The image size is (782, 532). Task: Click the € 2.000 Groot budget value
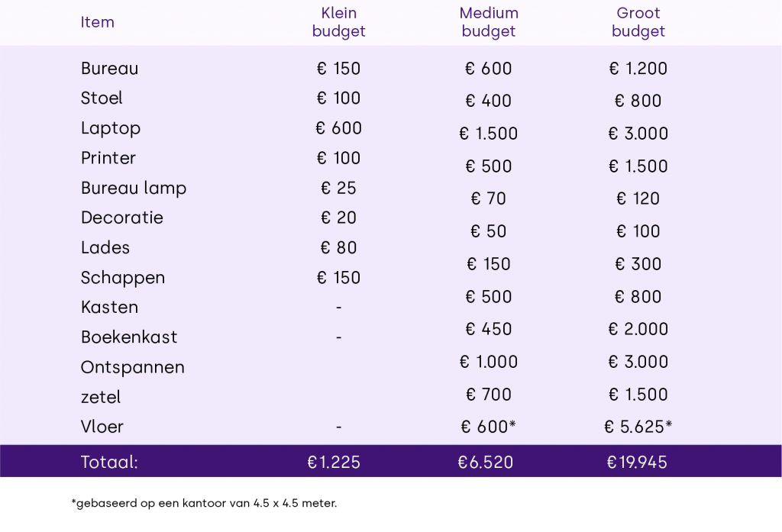pos(638,329)
